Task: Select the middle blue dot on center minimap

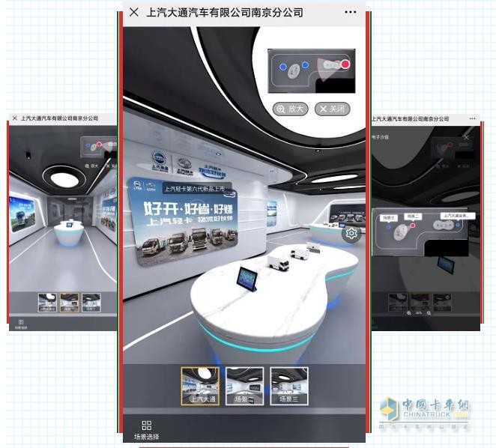Action: coord(305,65)
